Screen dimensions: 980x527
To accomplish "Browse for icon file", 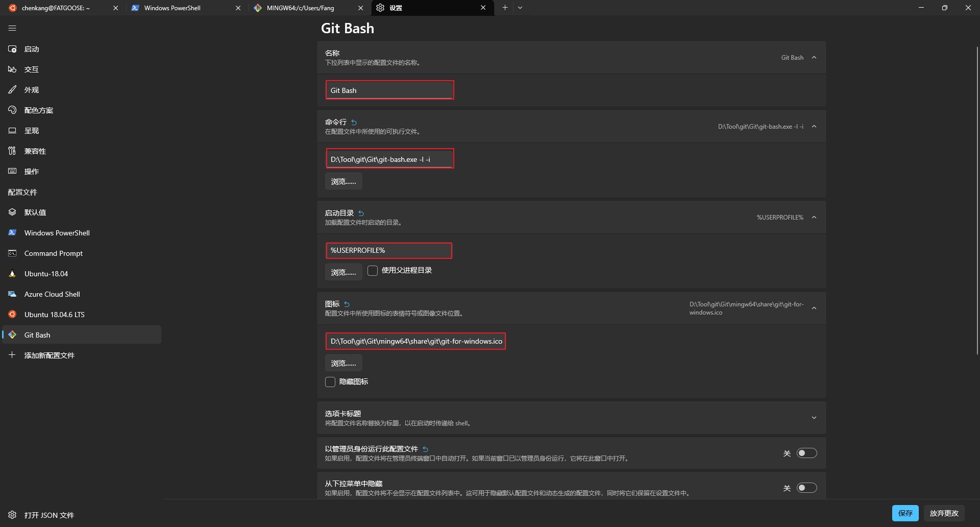I will pos(344,363).
